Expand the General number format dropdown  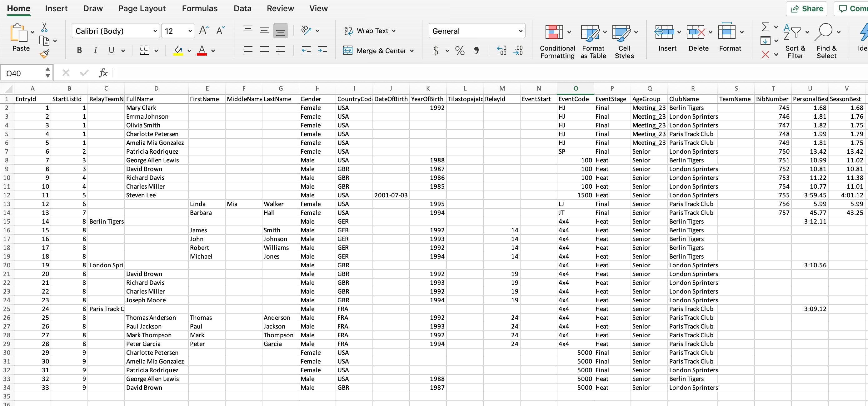(520, 31)
